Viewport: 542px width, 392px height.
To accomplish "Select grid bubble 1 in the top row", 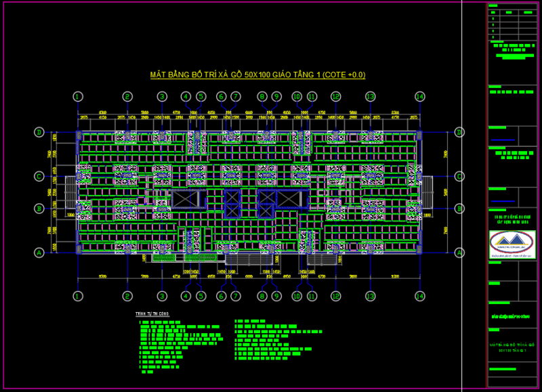I will pos(79,97).
